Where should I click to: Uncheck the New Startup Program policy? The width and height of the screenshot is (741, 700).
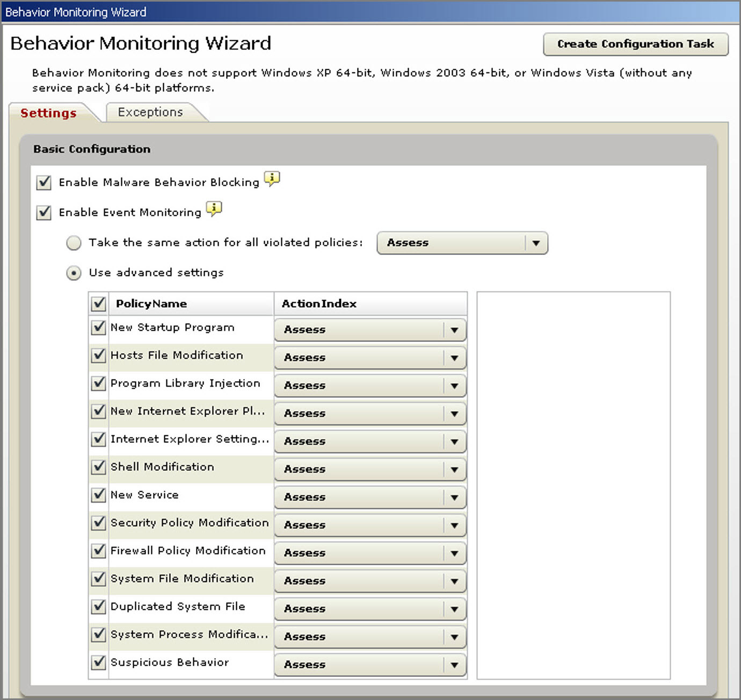pyautogui.click(x=98, y=327)
